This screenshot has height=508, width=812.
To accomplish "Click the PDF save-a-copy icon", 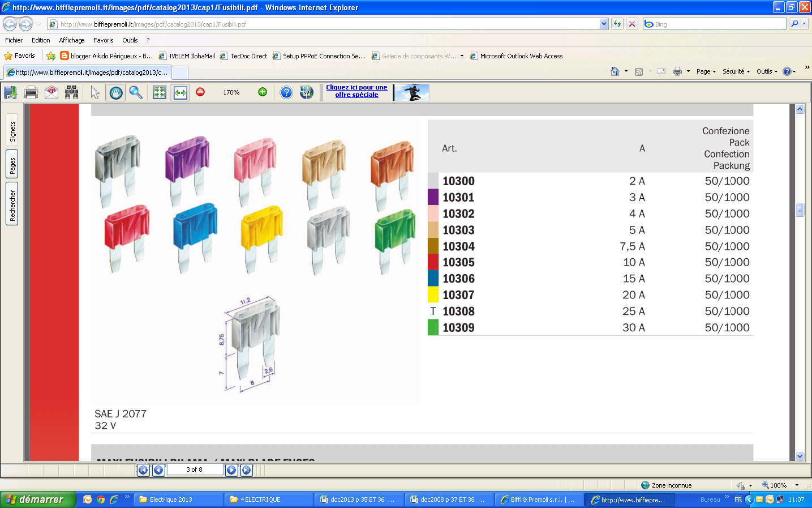I will [x=11, y=92].
